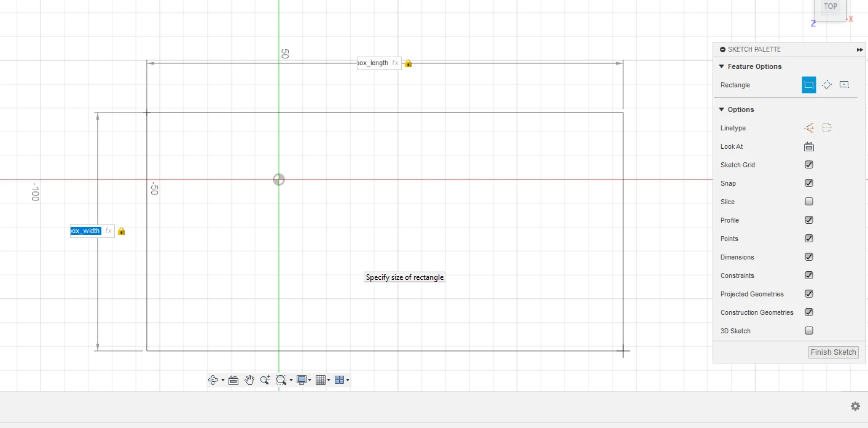
Task: Click the box_width dimension input field
Action: pyautogui.click(x=92, y=231)
